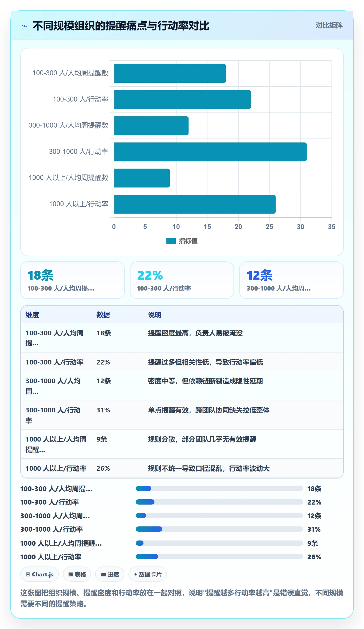The image size is (364, 629).
Task: Select table cell 密度中等，但依赖链断裂造成隐性延期
Action: (205, 381)
